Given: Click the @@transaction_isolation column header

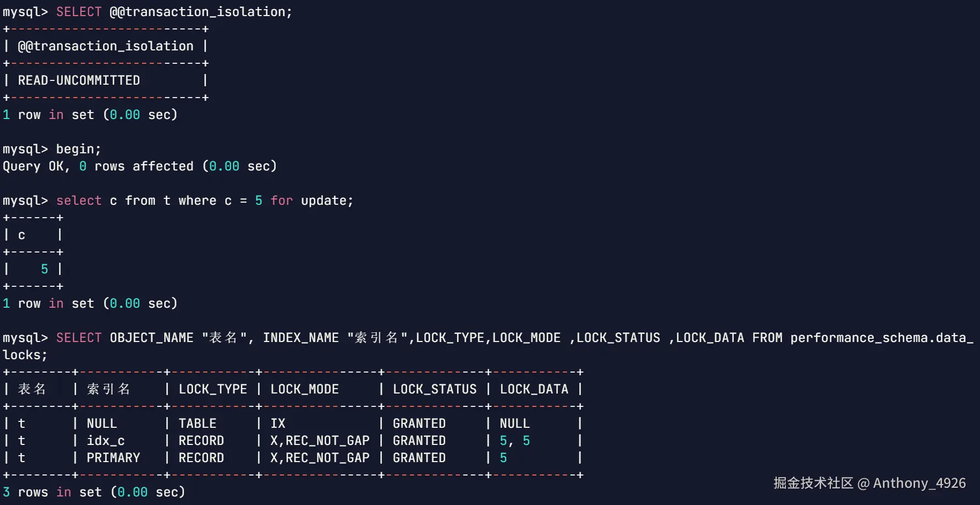Looking at the screenshot, I should pos(106,46).
